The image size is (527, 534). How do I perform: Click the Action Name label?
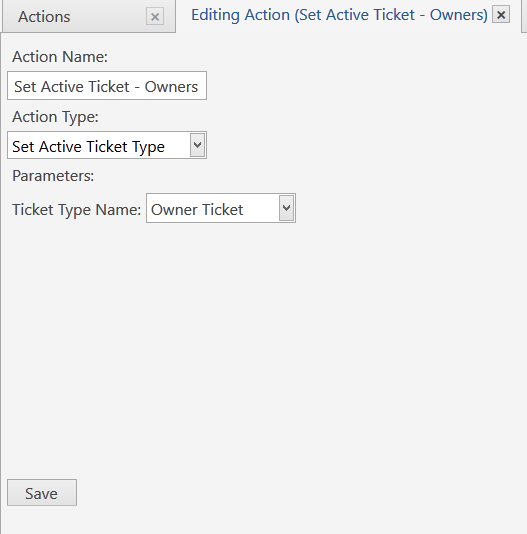60,57
